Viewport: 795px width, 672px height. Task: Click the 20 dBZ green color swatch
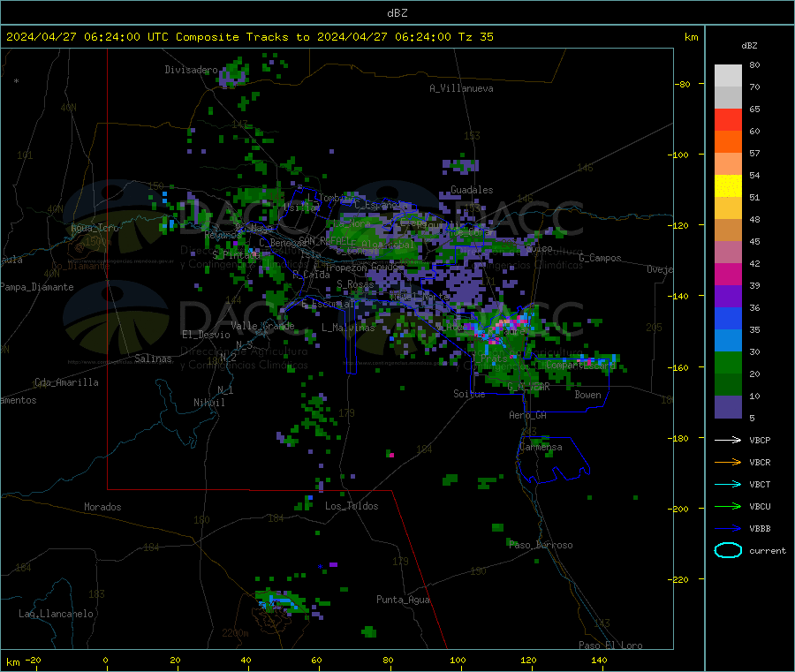click(x=728, y=362)
